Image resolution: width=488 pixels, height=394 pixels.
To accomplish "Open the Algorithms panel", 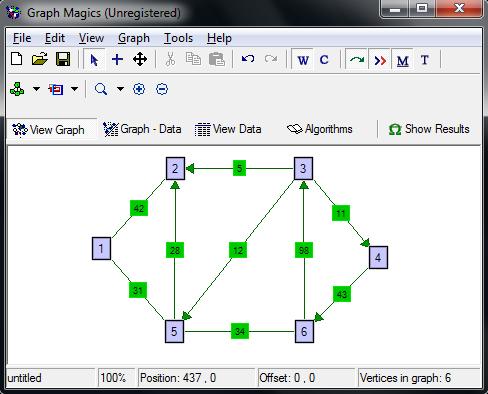I will (320, 129).
